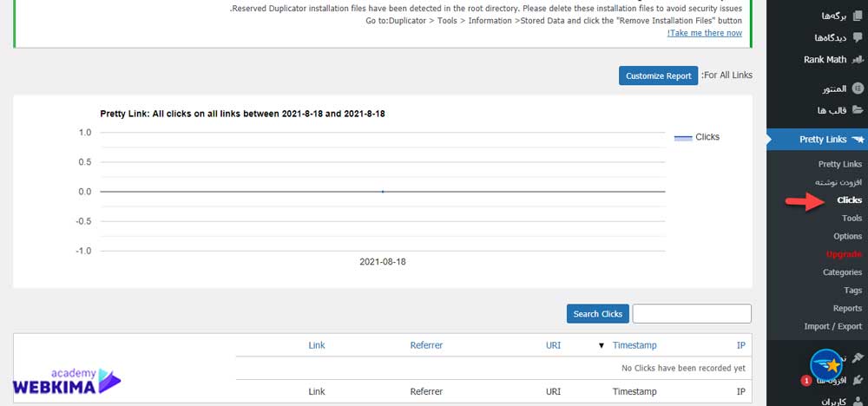Click the Timestamp sort arrow in table header
868x406 pixels.
pos(602,346)
